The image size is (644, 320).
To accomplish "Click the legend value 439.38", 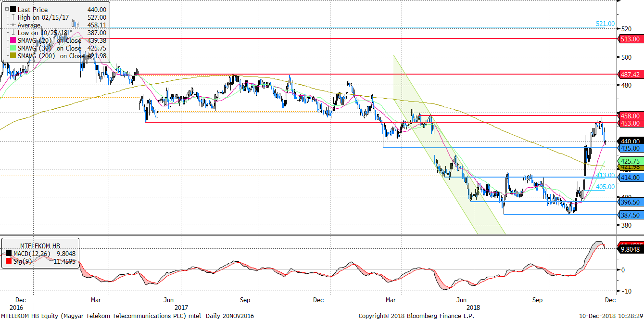I will coord(96,40).
